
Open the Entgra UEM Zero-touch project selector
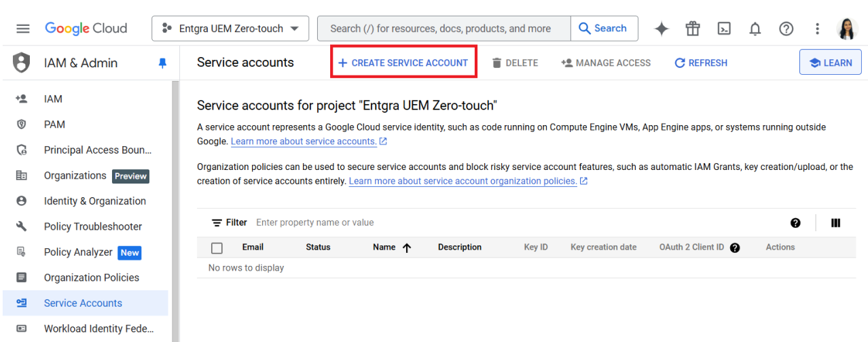(230, 29)
